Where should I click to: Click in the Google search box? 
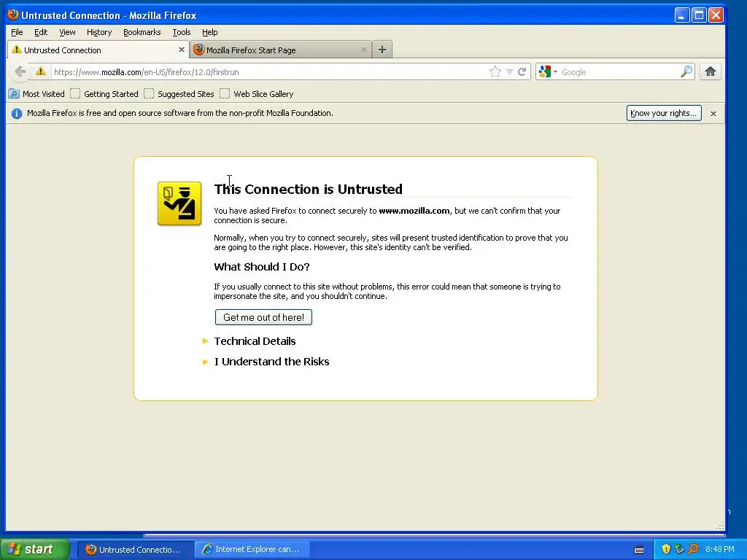619,72
